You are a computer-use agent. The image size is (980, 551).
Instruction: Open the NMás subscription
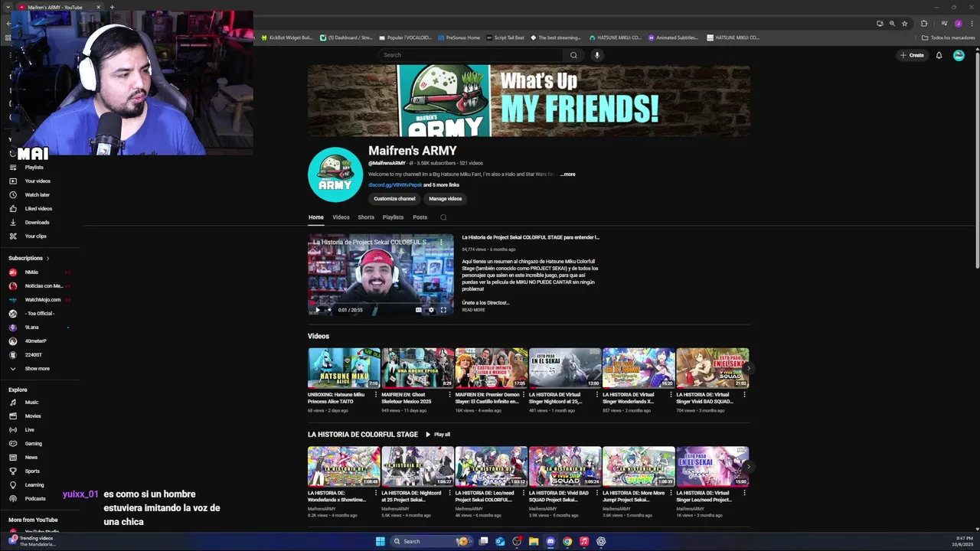pos(31,272)
